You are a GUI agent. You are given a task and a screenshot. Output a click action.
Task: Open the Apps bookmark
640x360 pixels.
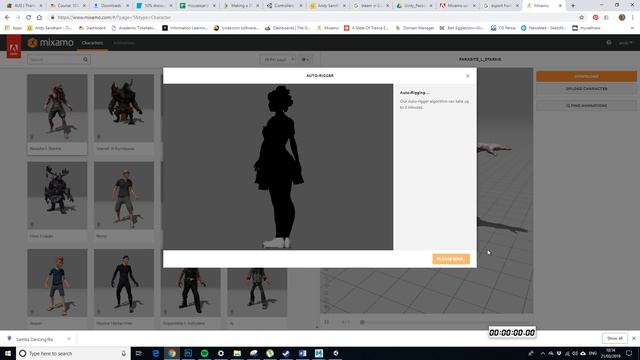pyautogui.click(x=13, y=28)
